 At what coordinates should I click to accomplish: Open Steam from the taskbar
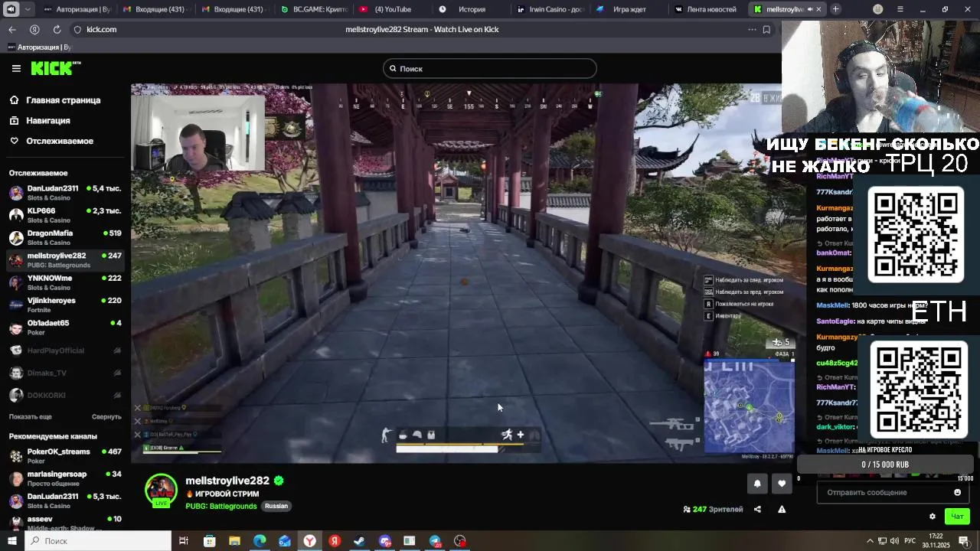pyautogui.click(x=360, y=541)
